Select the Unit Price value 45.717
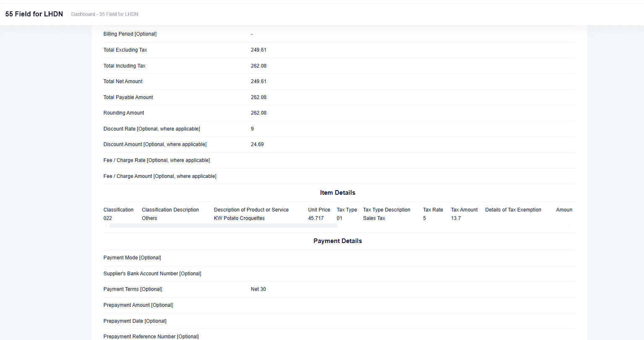The width and height of the screenshot is (644, 340). click(x=315, y=218)
